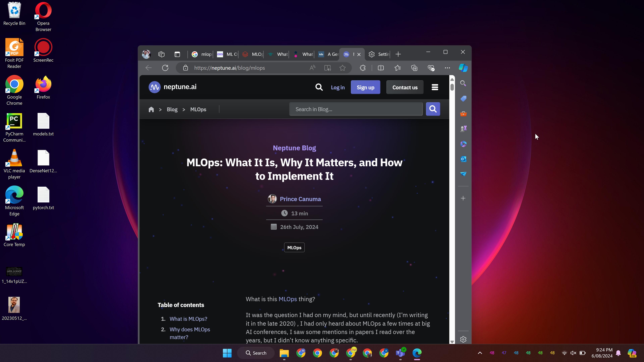This screenshot has width=644, height=362.
Task: Select the PyCharm Community desktop shortcut
Action: tap(14, 127)
